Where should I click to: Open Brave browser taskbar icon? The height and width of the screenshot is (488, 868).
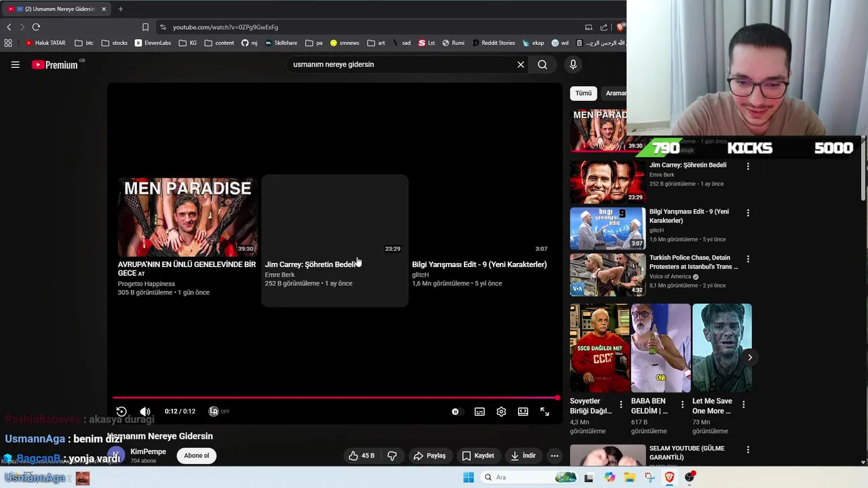(x=669, y=477)
